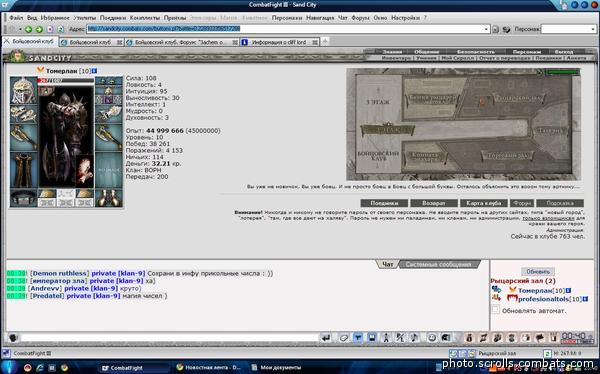Click the music note sound icon
The image size is (600, 374).
414,338
